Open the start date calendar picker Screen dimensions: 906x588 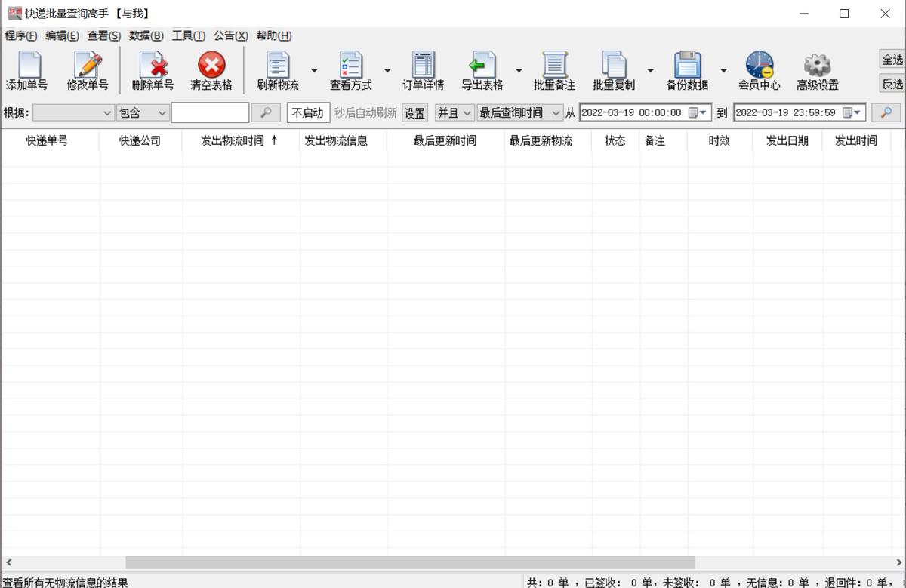[699, 112]
